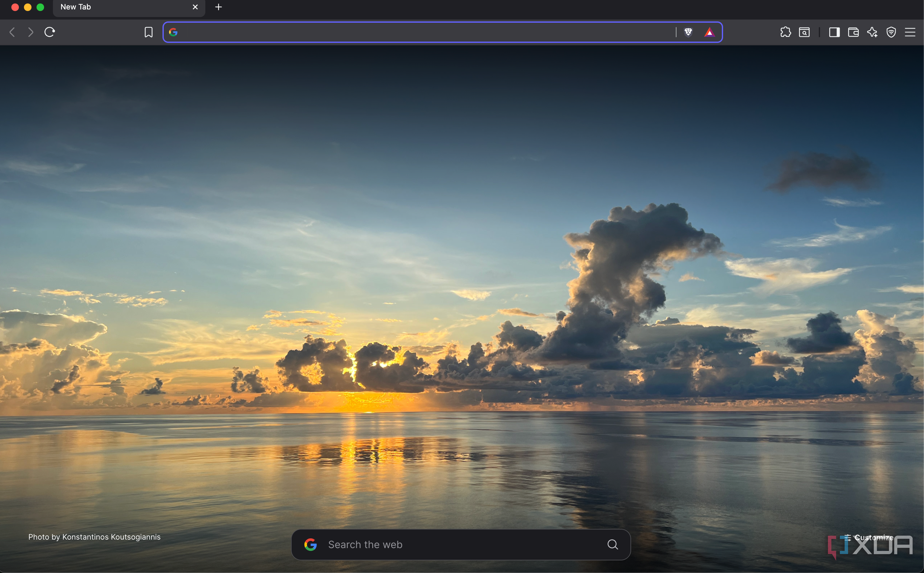924x573 pixels.
Task: Select the New Tab tab
Action: point(129,8)
